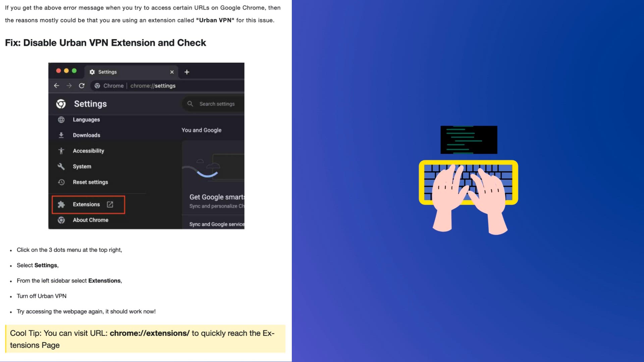Click the Accessibility person icon

(61, 151)
